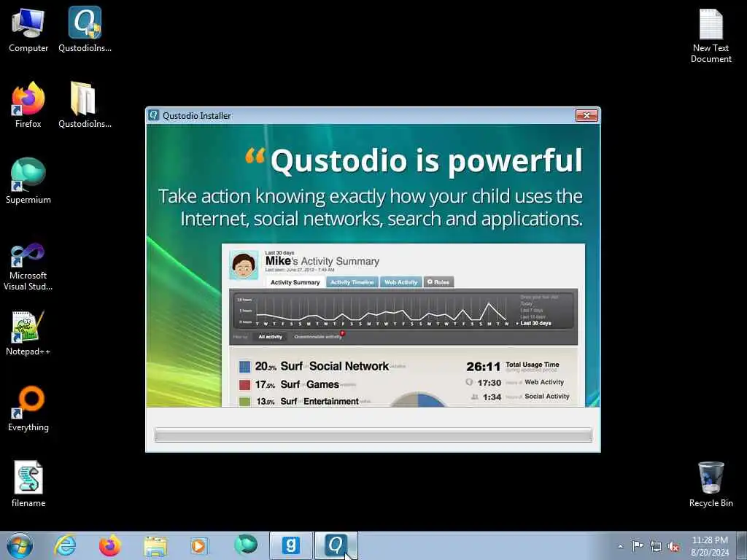Click the Qustodio logo in installer title bar
The width and height of the screenshot is (747, 560).
click(153, 115)
